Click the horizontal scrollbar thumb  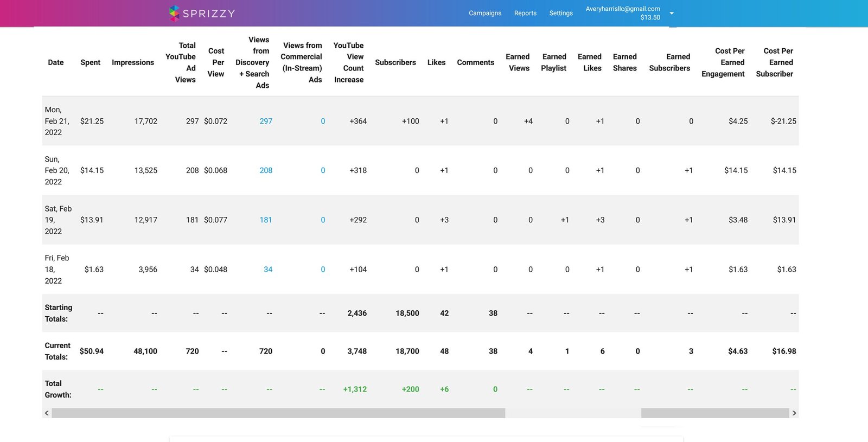278,413
